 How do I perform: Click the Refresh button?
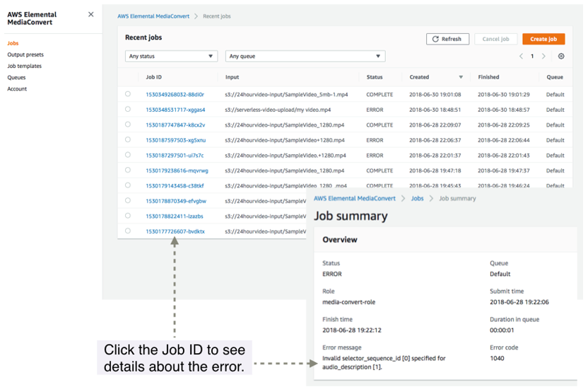pyautogui.click(x=447, y=39)
